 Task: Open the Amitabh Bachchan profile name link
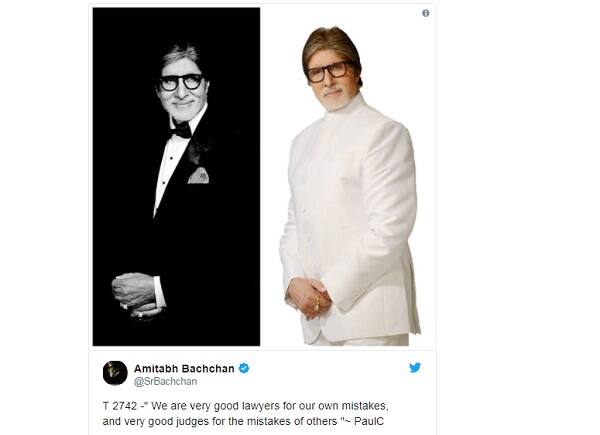click(184, 369)
